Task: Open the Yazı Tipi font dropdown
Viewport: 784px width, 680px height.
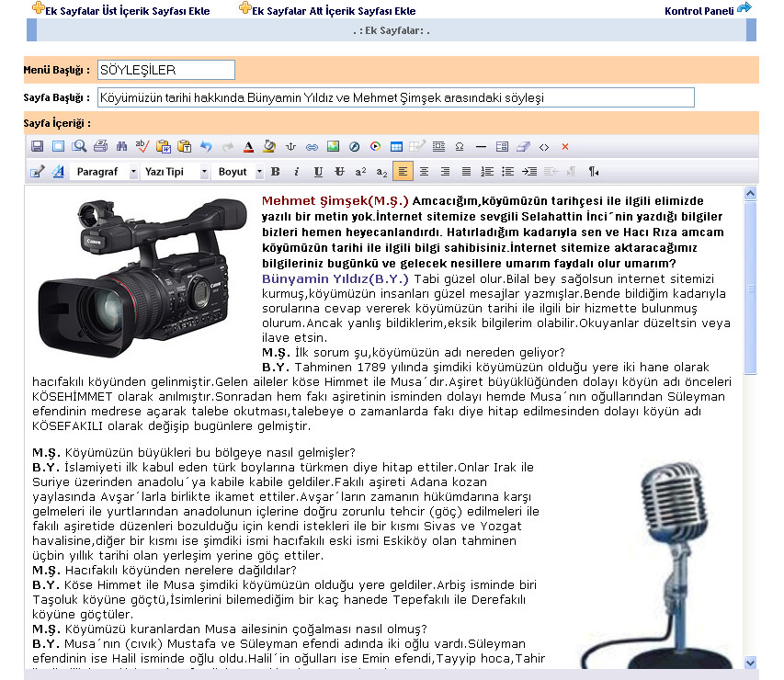Action: 174,172
